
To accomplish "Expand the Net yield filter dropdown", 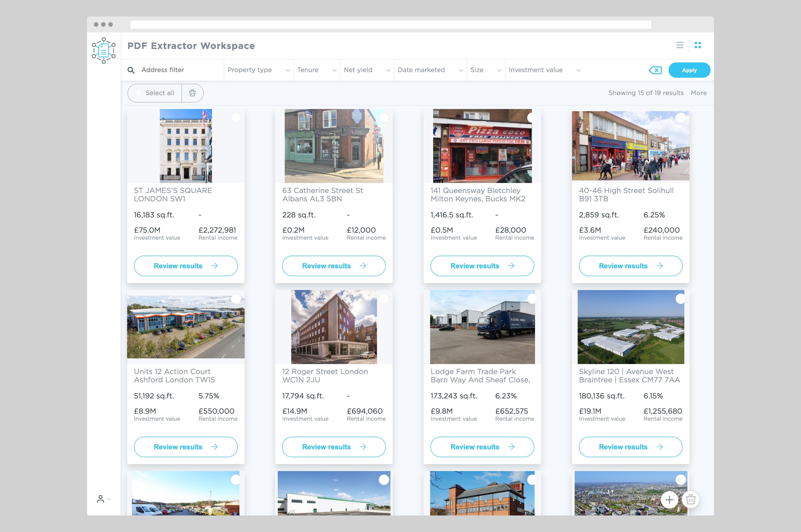I will pos(367,70).
